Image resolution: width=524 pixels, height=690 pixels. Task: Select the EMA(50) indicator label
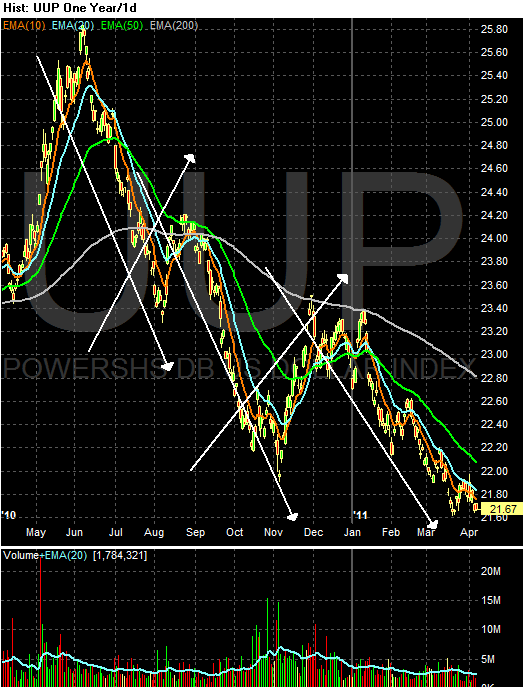122,26
